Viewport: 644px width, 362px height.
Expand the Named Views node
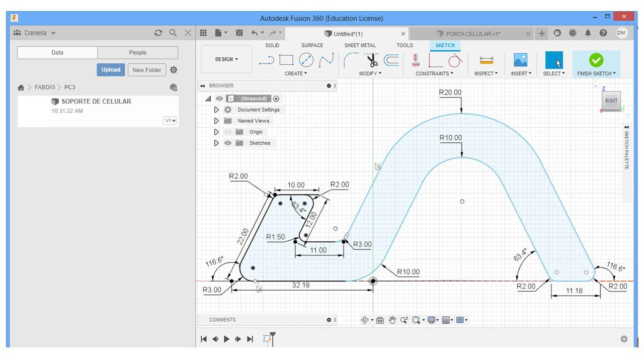click(216, 121)
